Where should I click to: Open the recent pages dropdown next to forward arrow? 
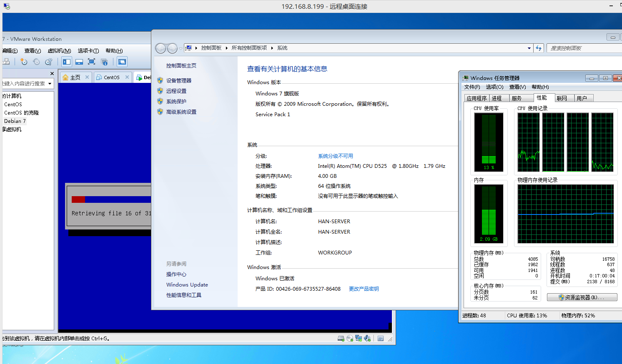click(181, 49)
